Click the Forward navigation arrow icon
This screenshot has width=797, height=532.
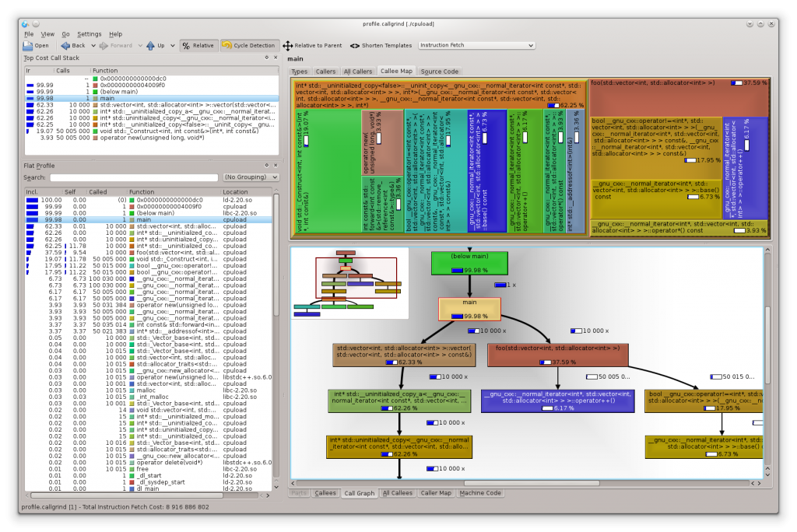coord(104,46)
